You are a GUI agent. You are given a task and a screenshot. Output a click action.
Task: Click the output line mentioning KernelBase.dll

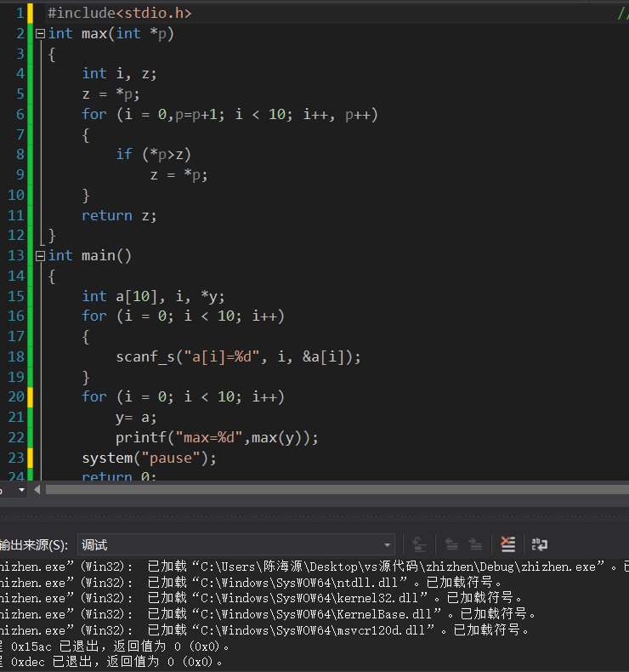[x=268, y=614]
